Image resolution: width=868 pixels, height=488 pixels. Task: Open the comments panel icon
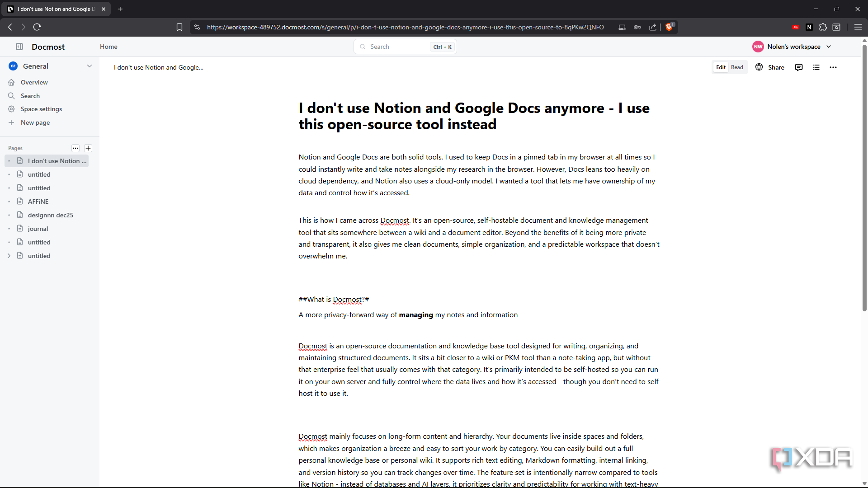pyautogui.click(x=799, y=67)
